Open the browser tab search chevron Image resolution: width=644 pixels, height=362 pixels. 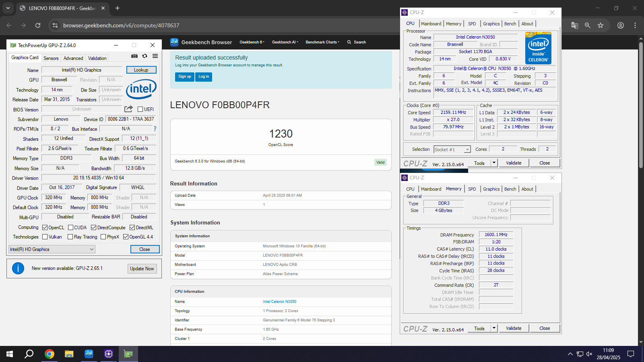coord(8,8)
